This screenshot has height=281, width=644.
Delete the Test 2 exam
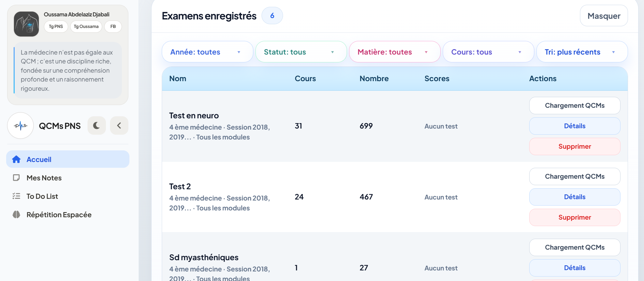pos(575,217)
